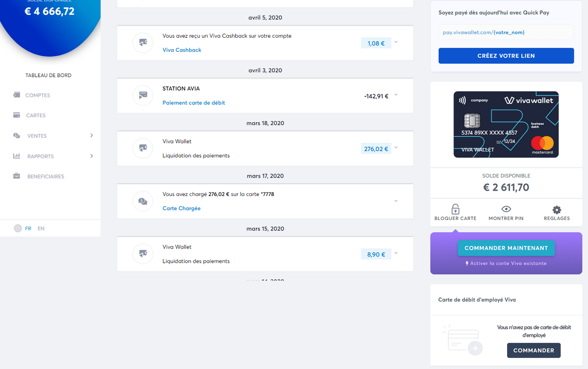Click the globe language icon
The height and width of the screenshot is (369, 588).
point(18,228)
